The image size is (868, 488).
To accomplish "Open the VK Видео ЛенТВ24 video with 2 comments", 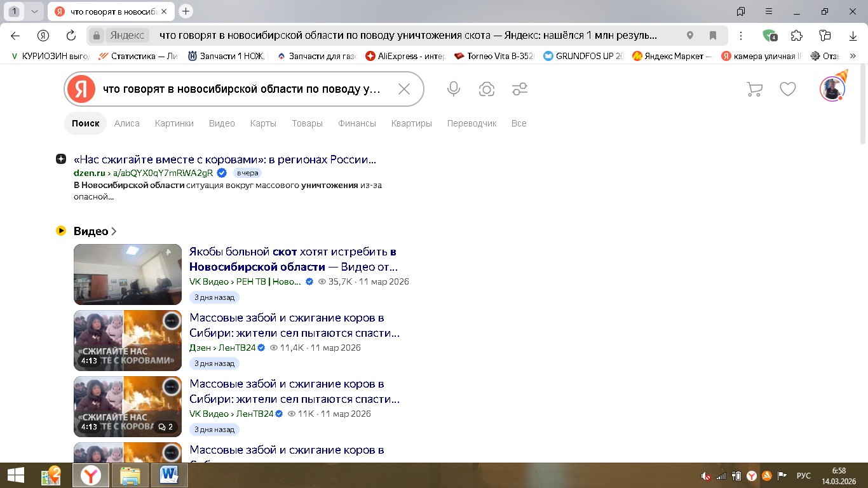I will click(x=128, y=407).
